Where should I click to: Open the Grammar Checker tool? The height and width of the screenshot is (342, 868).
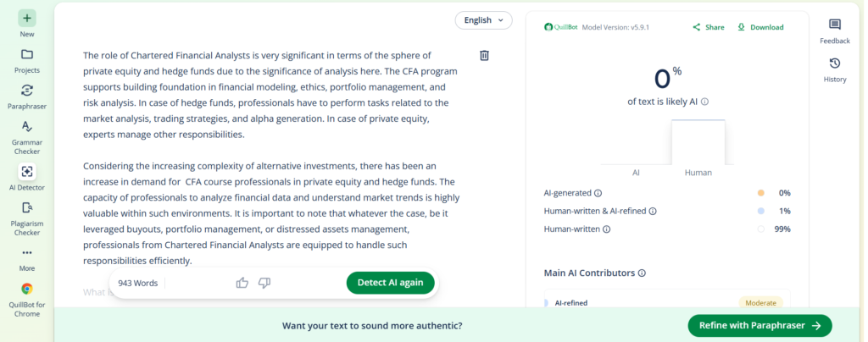[x=27, y=126]
